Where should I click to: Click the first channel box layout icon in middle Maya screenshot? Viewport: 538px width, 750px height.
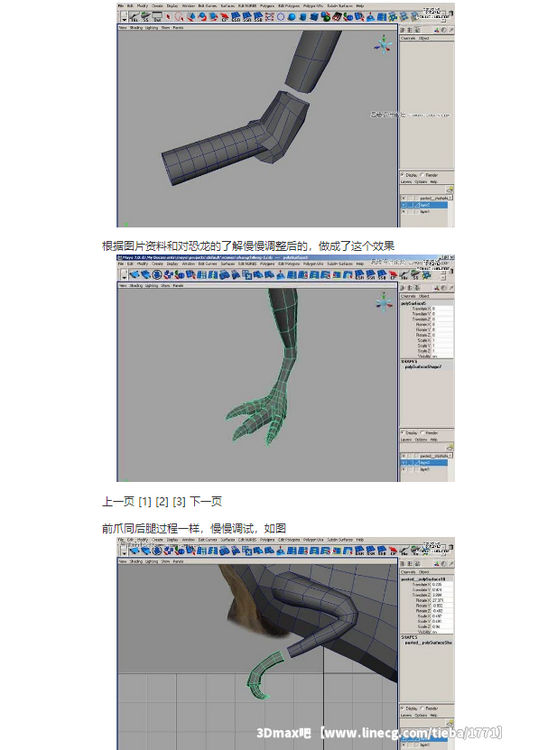point(402,288)
